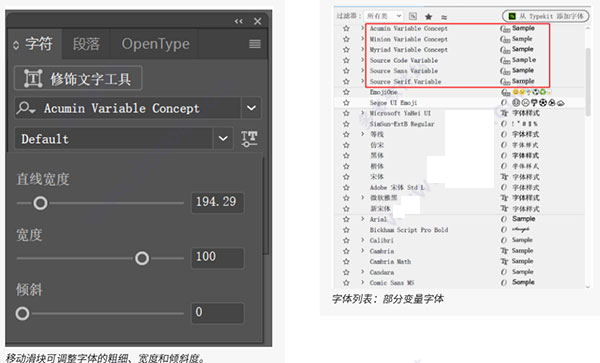Screen dimensions: 600x363
Task: Expand the Source Serif Variable font family
Action: [x=362, y=81]
